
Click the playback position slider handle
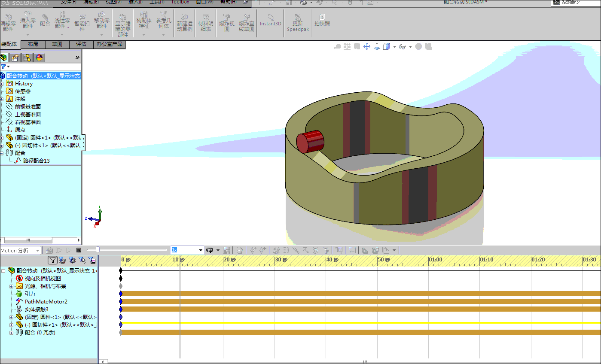(98, 250)
